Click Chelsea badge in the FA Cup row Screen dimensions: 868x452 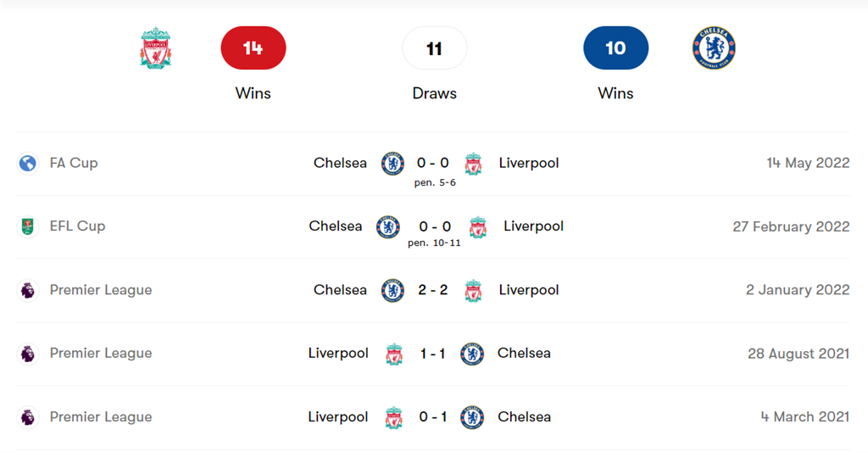click(392, 163)
